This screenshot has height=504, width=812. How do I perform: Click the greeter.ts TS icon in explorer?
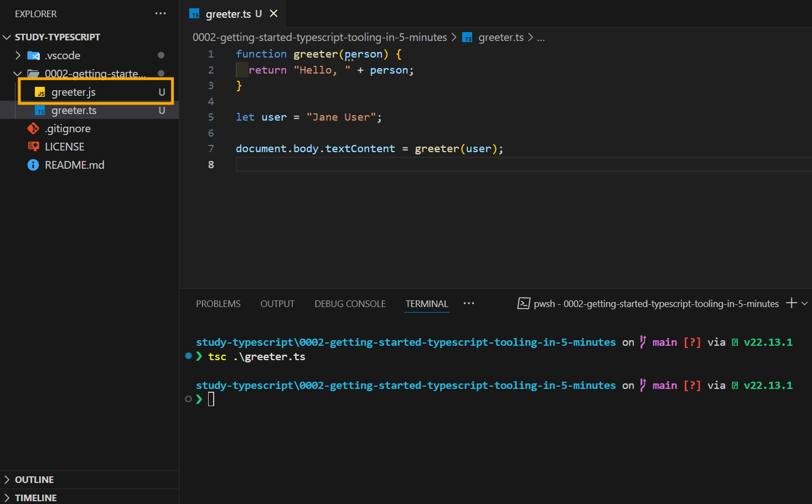click(40, 111)
